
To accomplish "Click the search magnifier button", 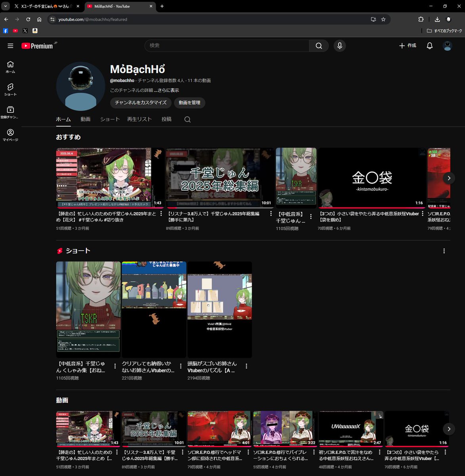I will point(319,46).
